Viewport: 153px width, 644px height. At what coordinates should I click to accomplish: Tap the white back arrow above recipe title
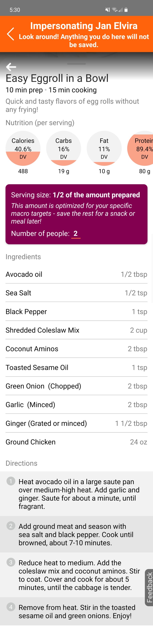(x=11, y=67)
